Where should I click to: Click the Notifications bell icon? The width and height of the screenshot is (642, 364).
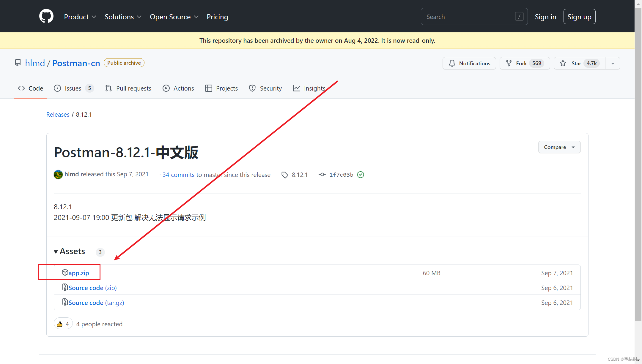[x=451, y=63]
